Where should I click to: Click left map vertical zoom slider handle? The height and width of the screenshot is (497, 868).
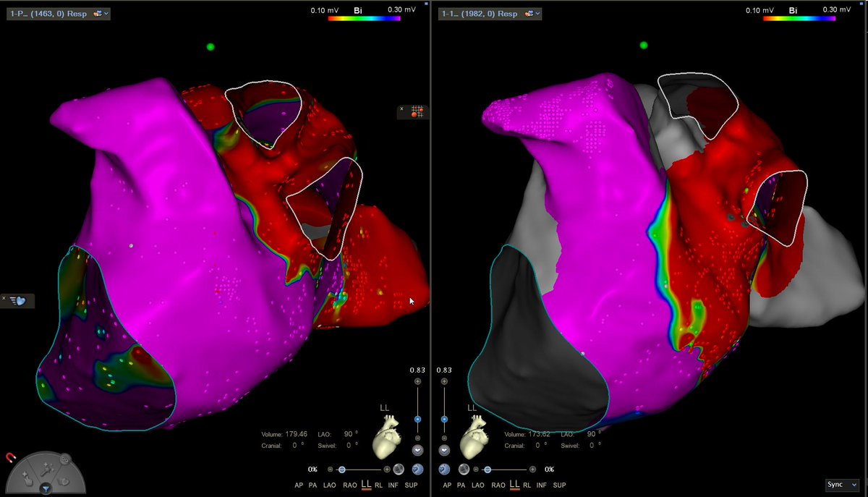click(417, 420)
